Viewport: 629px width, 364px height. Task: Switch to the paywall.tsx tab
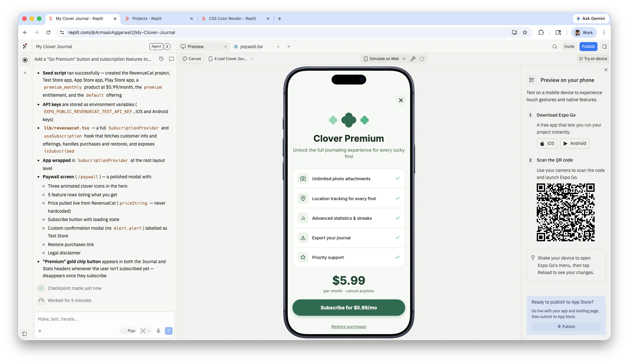pyautogui.click(x=251, y=47)
